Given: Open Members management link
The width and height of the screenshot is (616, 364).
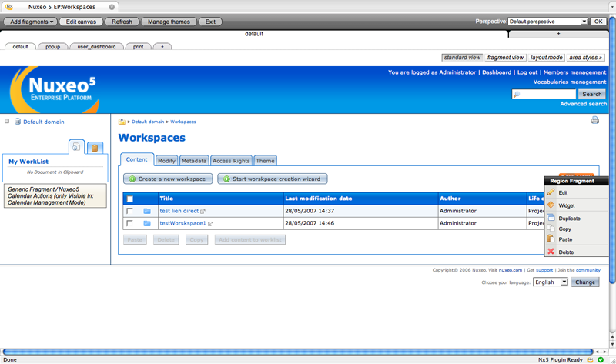Looking at the screenshot, I should 574,72.
